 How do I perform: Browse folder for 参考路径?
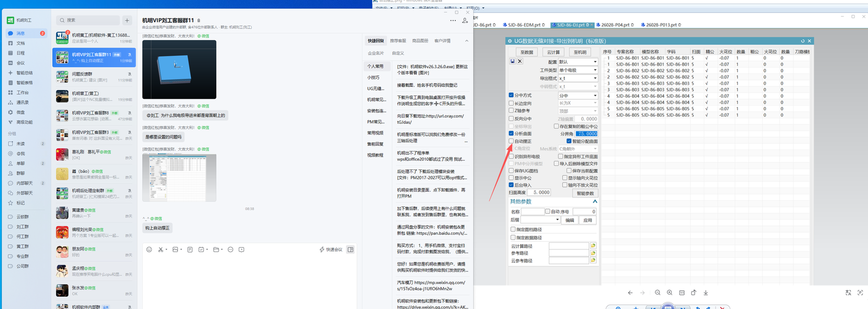(x=593, y=253)
